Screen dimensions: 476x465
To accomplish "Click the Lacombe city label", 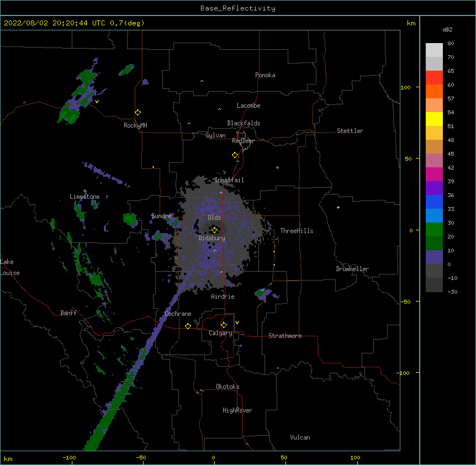I will click(248, 105).
